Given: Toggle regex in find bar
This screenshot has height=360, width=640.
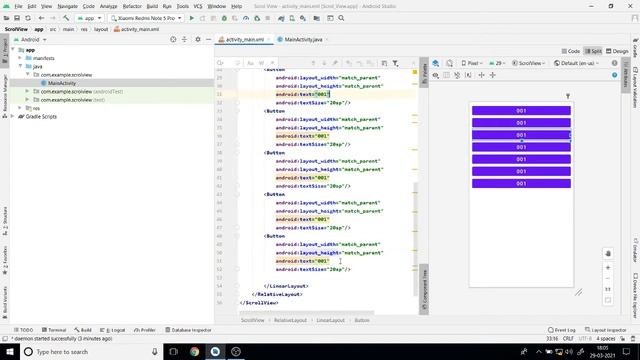Looking at the screenshot, I should tap(272, 63).
